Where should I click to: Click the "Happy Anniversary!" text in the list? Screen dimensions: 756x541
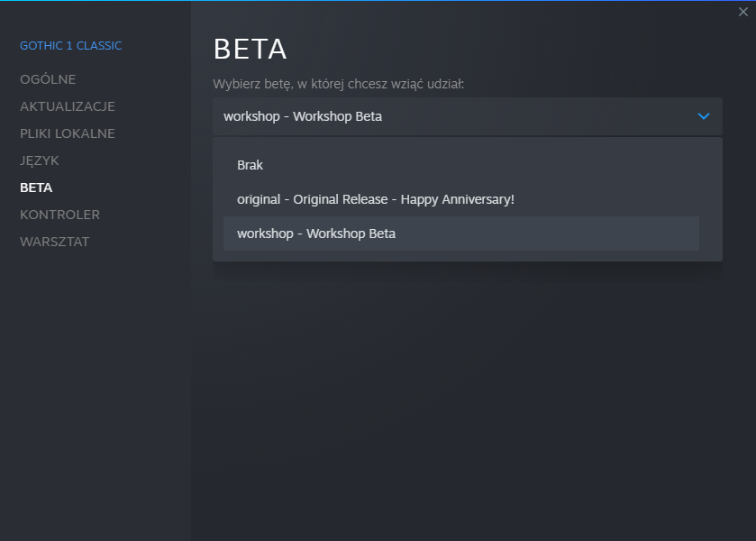458,198
